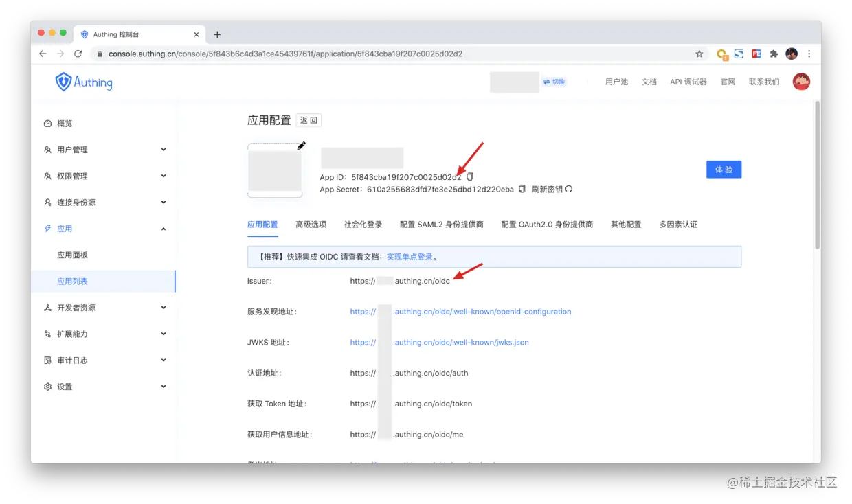The width and height of the screenshot is (852, 504).
Task: Click the extension capabilities sidebar icon
Action: [x=47, y=334]
